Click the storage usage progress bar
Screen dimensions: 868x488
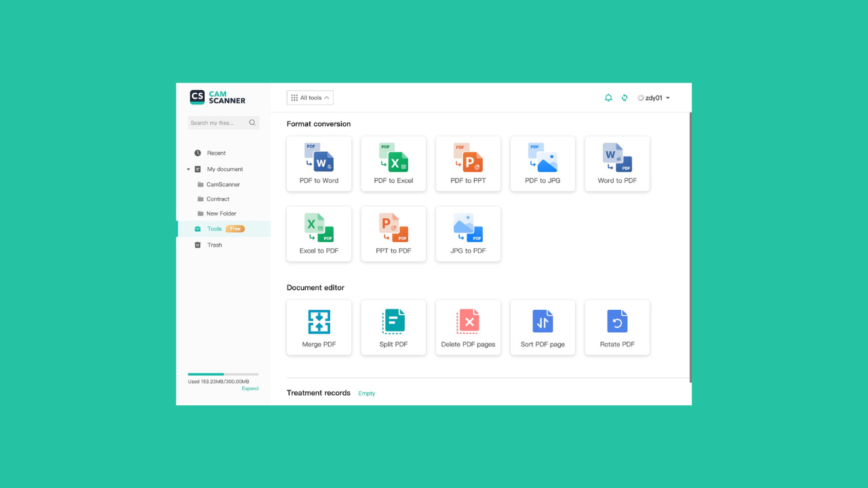[x=223, y=374]
